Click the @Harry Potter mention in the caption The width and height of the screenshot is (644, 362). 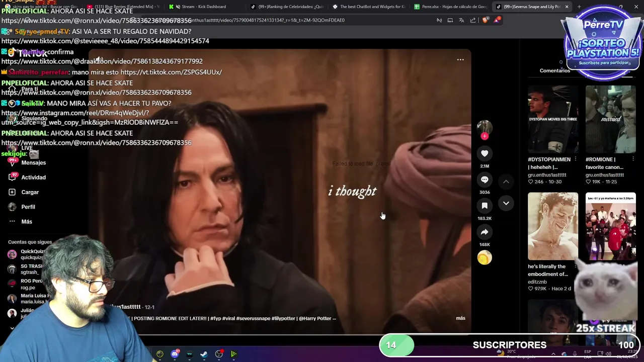(315, 318)
